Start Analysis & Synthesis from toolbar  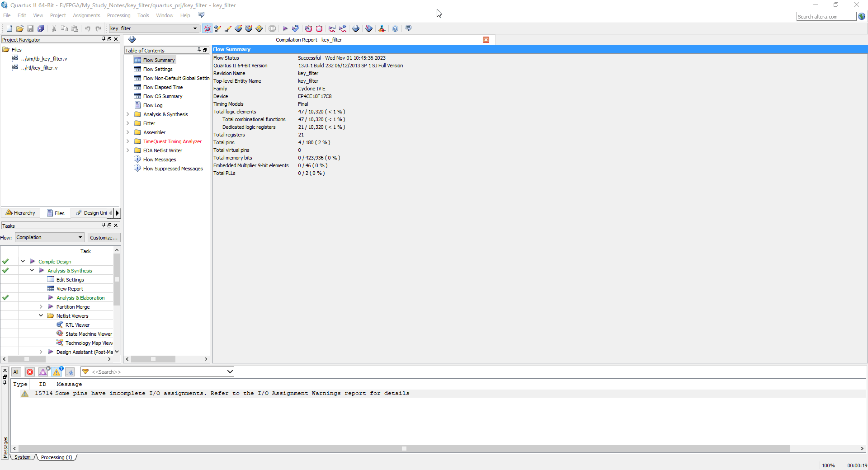[296, 28]
